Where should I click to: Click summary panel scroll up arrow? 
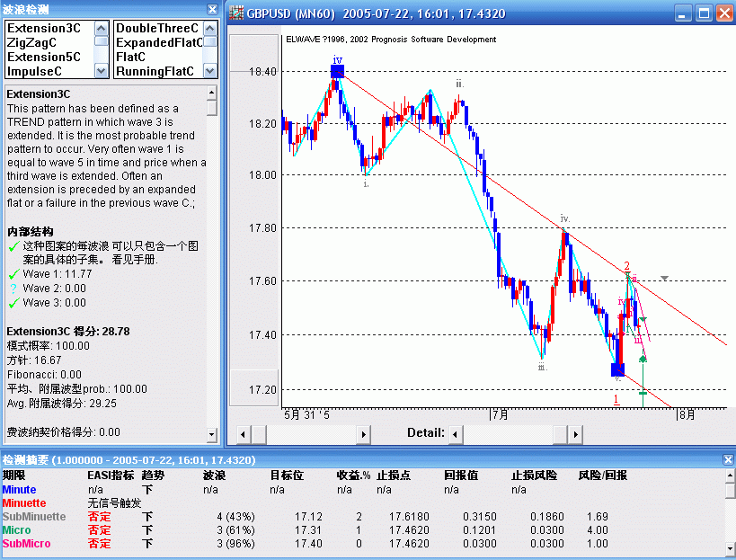point(730,475)
